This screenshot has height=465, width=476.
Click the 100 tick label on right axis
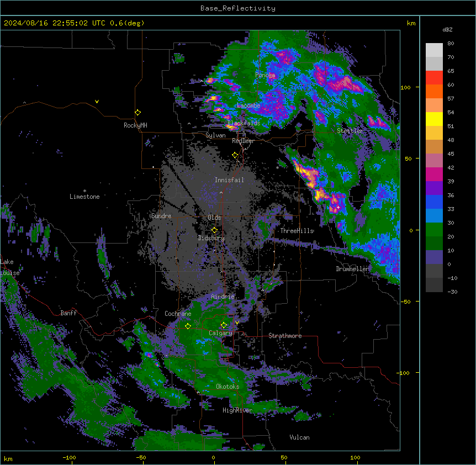pyautogui.click(x=405, y=87)
